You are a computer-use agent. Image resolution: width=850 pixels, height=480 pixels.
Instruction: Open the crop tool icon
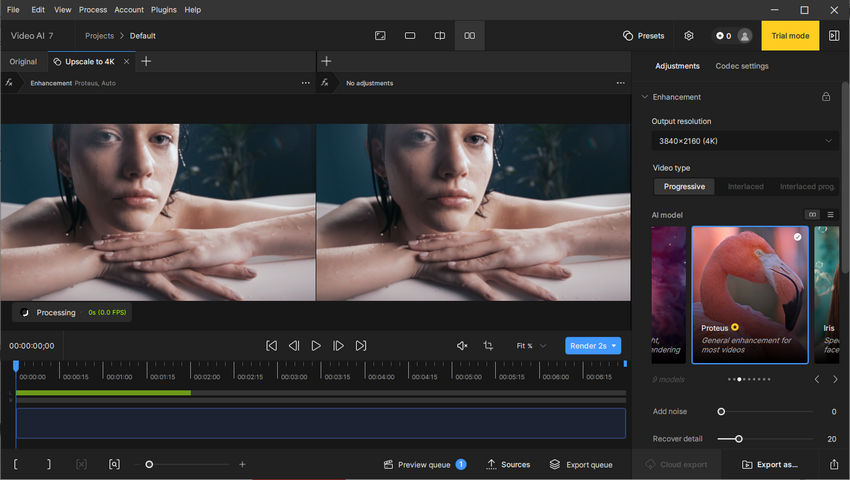(x=488, y=345)
